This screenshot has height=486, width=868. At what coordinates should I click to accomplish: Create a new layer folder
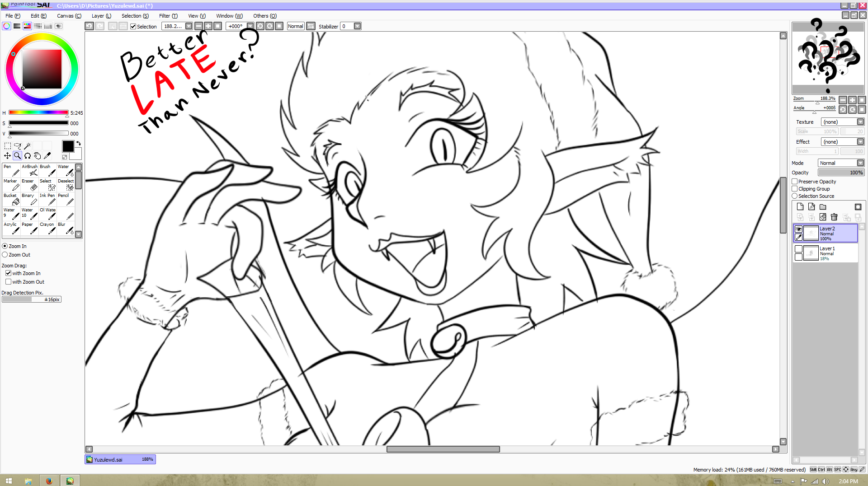click(823, 207)
